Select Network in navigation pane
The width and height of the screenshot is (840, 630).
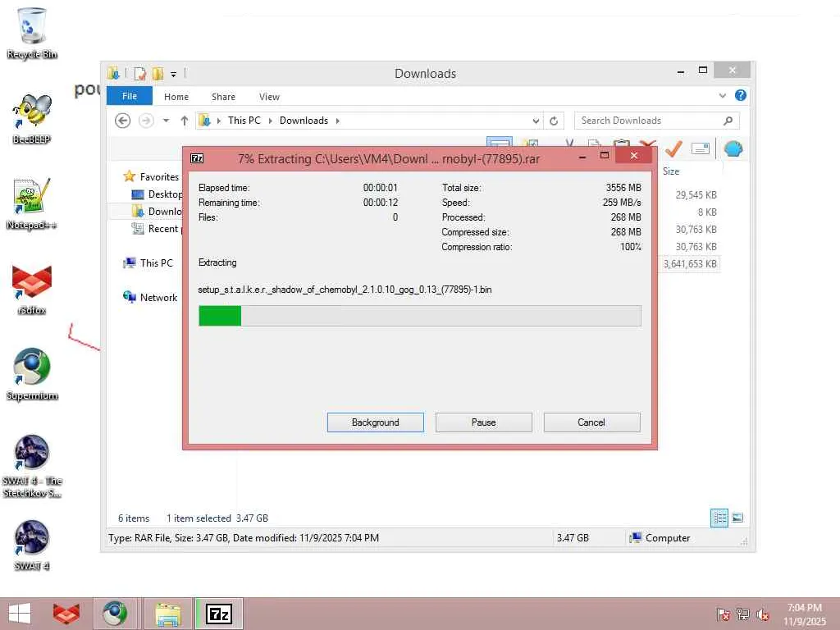pyautogui.click(x=151, y=297)
